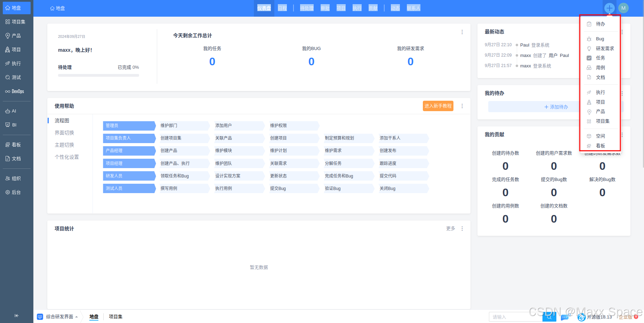This screenshot has height=323, width=644.
Task: Switch to the 审批 tab in the header
Action: pyautogui.click(x=325, y=8)
